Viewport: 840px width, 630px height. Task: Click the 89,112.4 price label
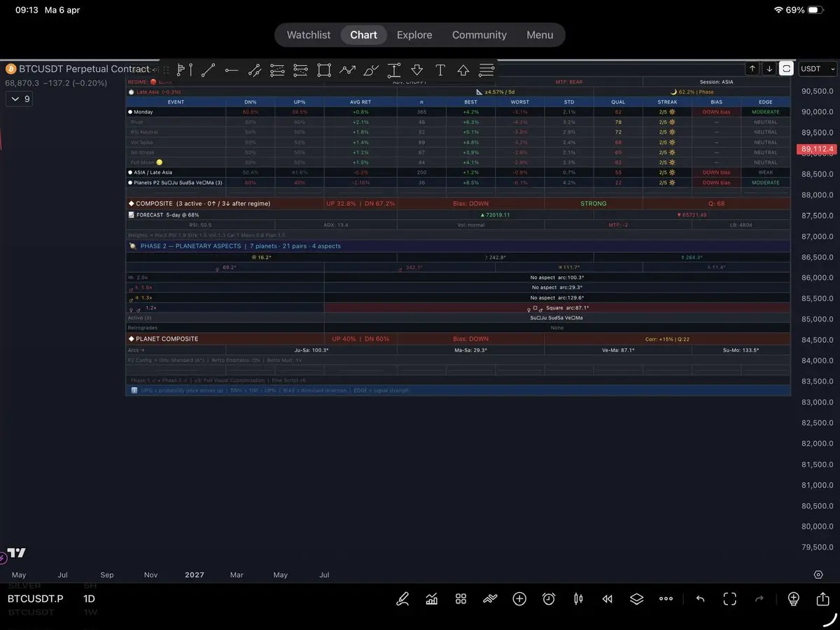816,149
